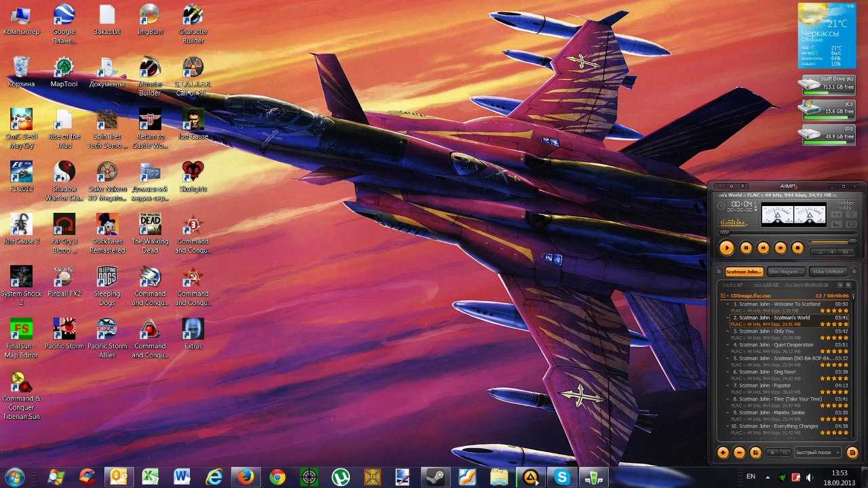This screenshot has height=488, width=868.
Task: Open Skype from the taskbar
Action: pos(562,477)
